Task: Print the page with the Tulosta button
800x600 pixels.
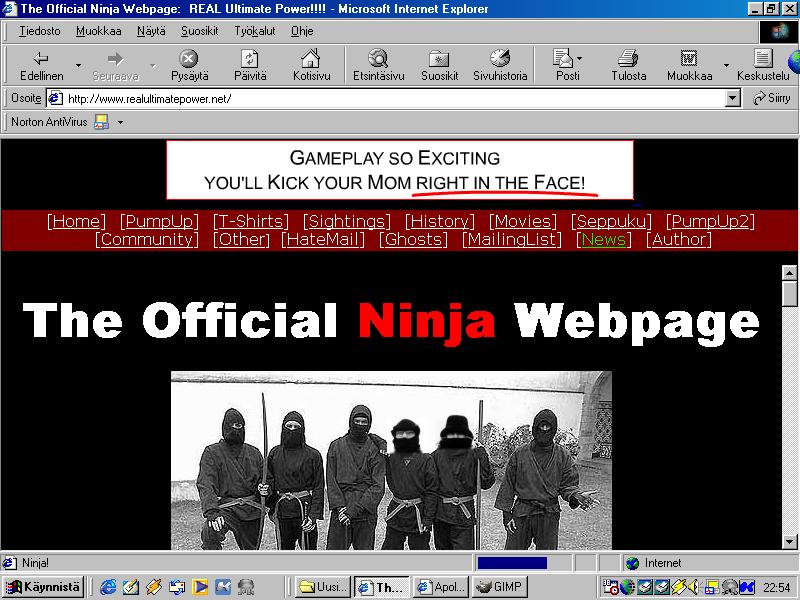Action: click(x=628, y=65)
